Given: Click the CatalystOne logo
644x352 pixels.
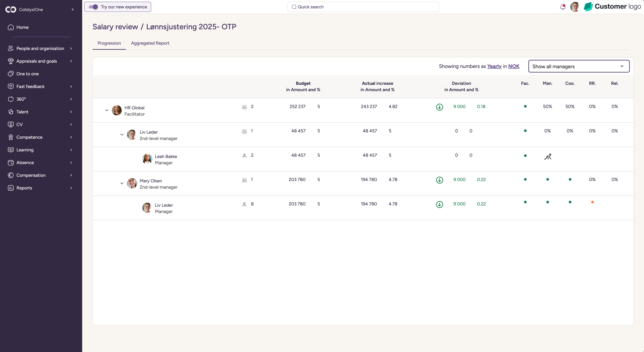Looking at the screenshot, I should coord(11,10).
